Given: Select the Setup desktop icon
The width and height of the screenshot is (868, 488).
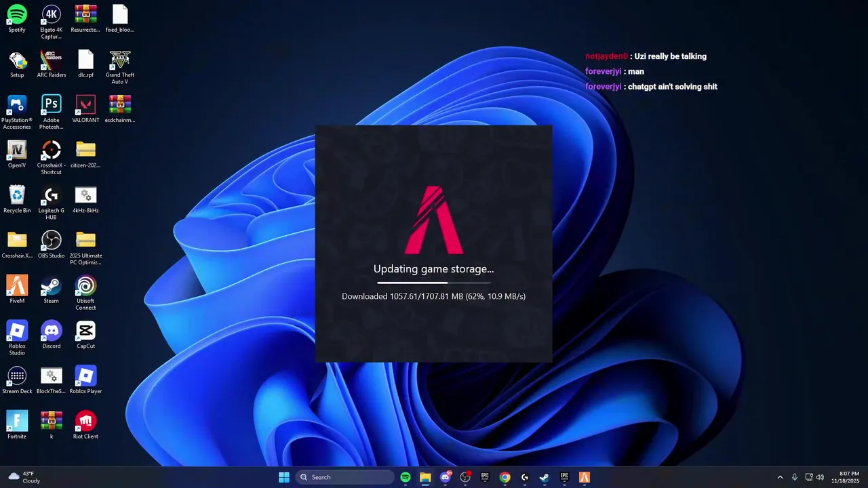Looking at the screenshot, I should [17, 64].
